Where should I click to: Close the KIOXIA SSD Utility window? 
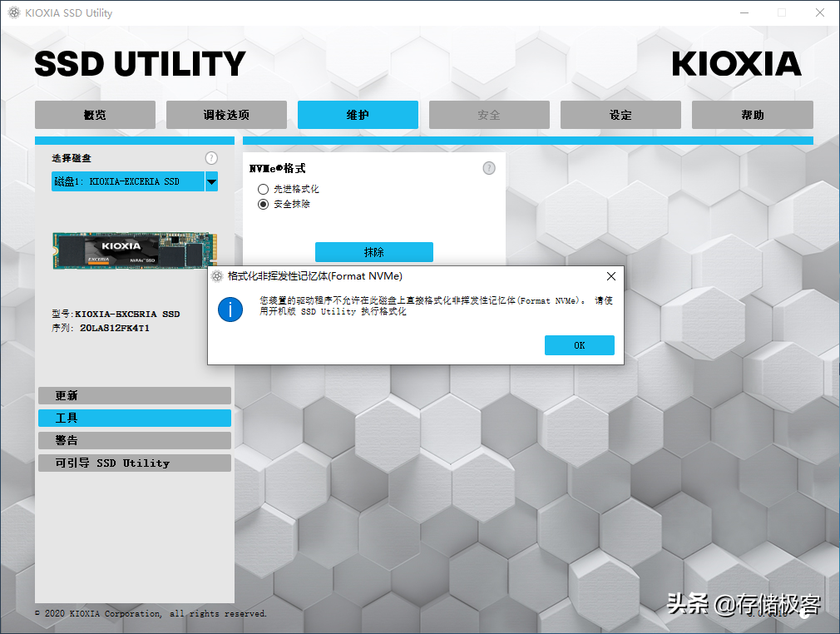[820, 12]
